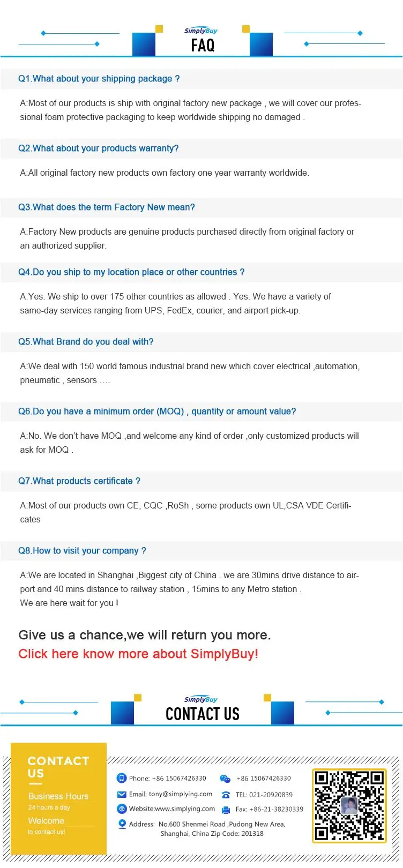Screen dimensions: 403x868
Task: Click the yellow Contact Us Business Hours panel
Action: click(x=58, y=798)
